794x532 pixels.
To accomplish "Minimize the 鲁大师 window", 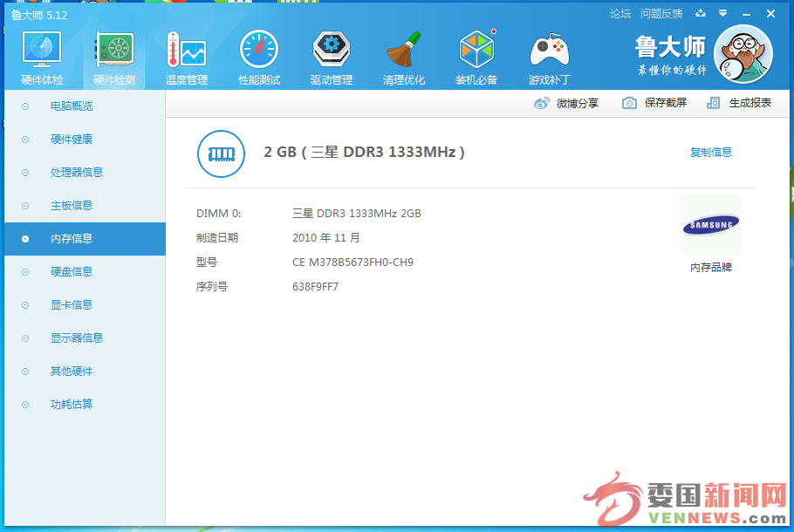I will tap(746, 14).
